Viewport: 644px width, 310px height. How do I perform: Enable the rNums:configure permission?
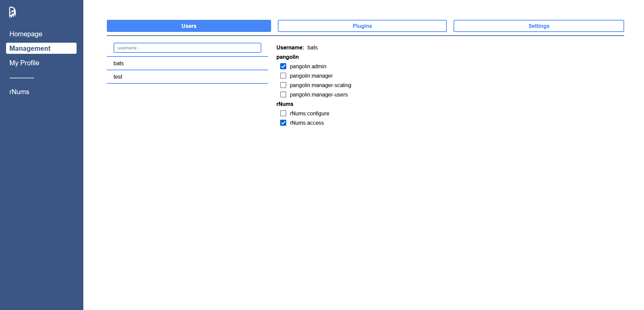pyautogui.click(x=283, y=113)
